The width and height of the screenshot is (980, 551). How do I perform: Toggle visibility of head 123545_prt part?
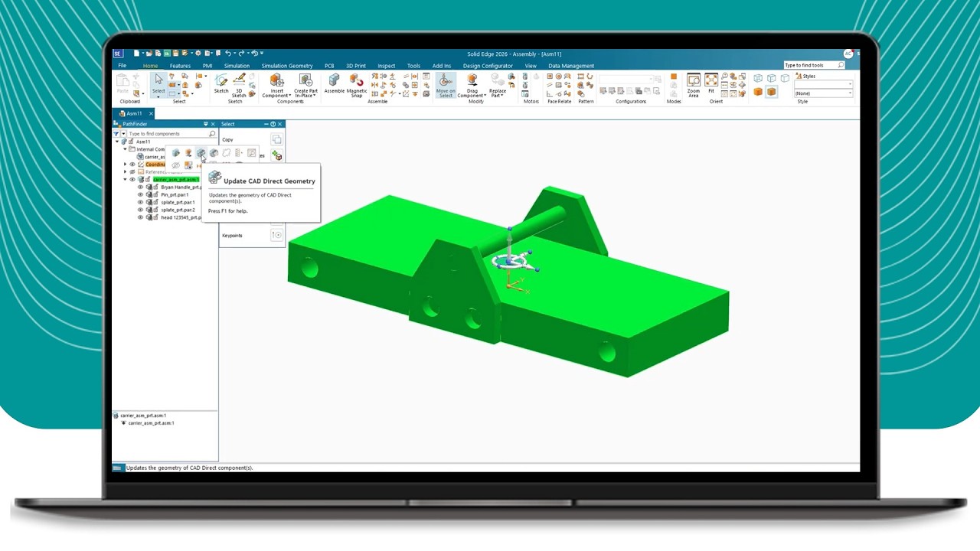pos(140,217)
